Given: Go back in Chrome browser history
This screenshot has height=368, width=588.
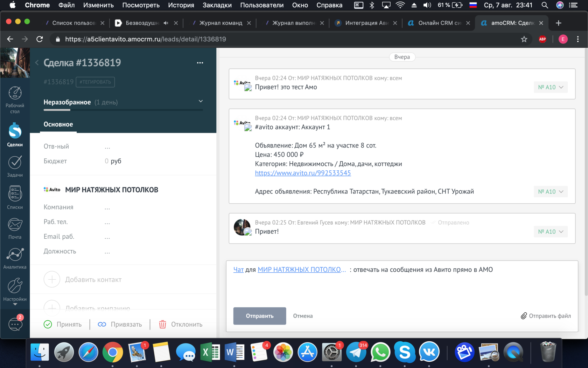Looking at the screenshot, I should 10,39.
